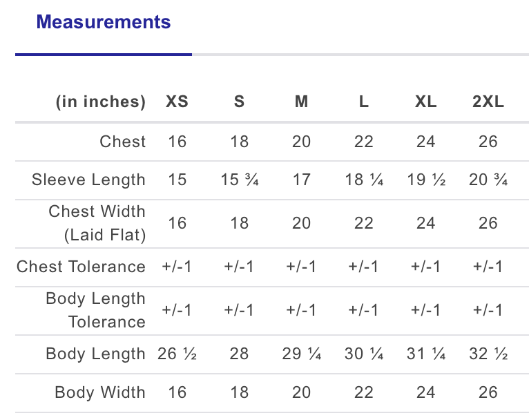Select the 17 sleeve length for M
The height and width of the screenshot is (420, 529).
301,180
